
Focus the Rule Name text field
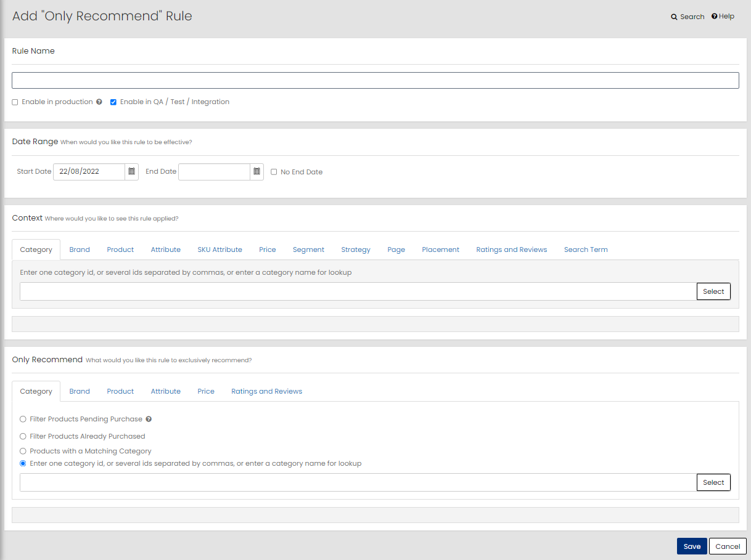375,81
